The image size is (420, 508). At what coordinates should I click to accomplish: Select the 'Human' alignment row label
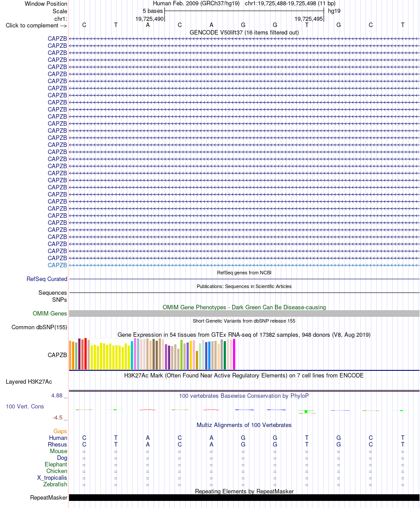[x=58, y=438]
